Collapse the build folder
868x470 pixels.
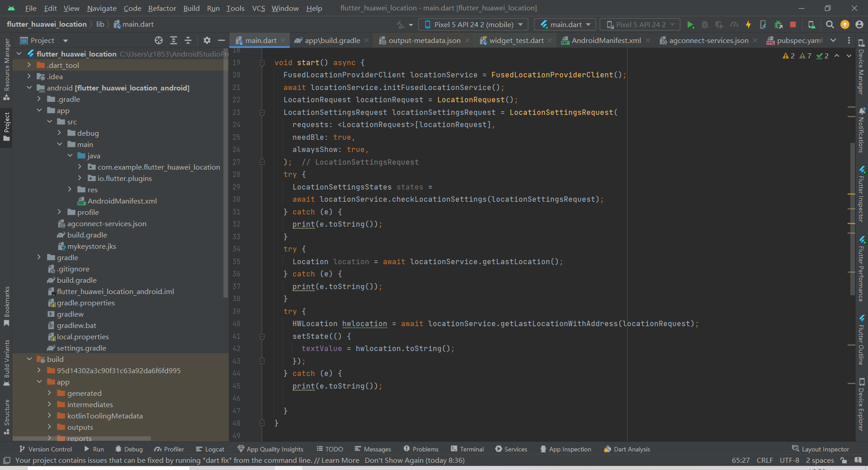(x=29, y=359)
